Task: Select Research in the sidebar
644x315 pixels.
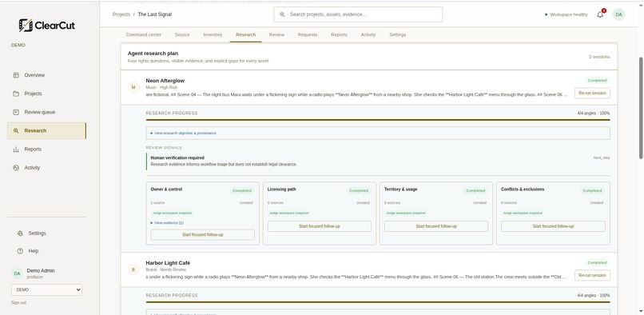Action: [x=46, y=131]
